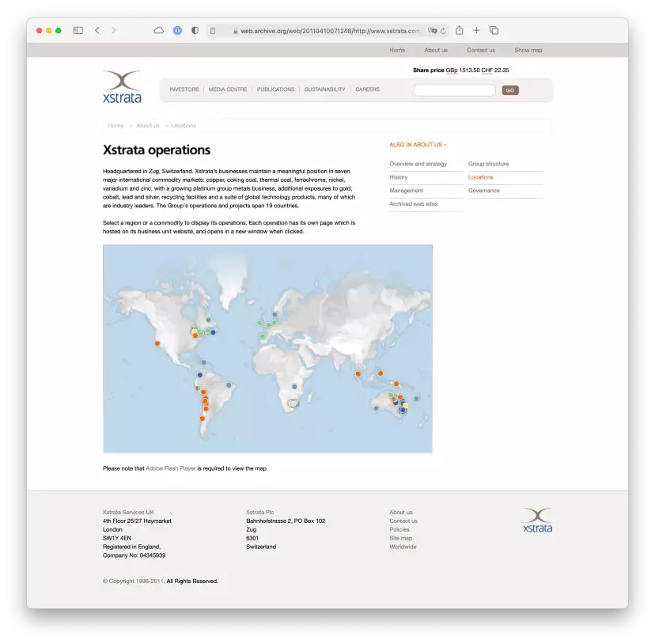This screenshot has width=655, height=644.
Task: Click About us in the breadcrumb
Action: (x=148, y=125)
